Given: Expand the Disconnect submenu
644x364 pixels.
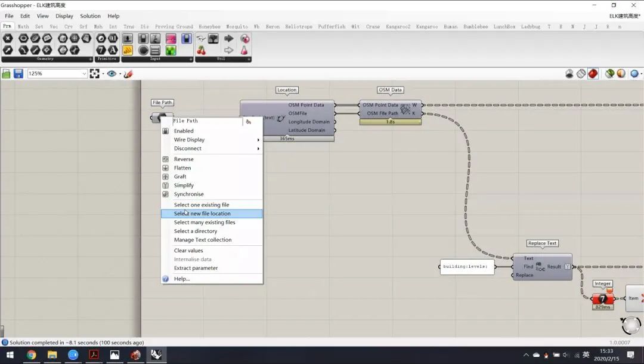Looking at the screenshot, I should (212, 149).
